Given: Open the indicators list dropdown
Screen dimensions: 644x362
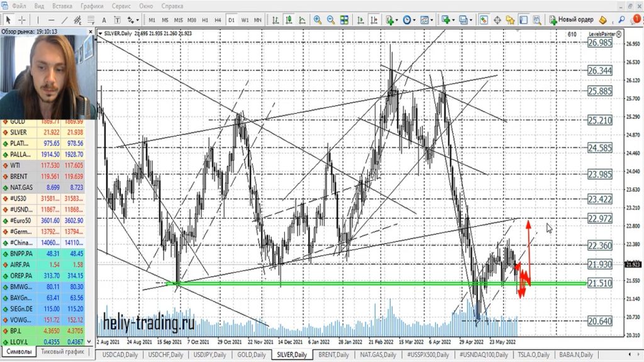Looking at the screenshot, I should pyautogui.click(x=391, y=19).
